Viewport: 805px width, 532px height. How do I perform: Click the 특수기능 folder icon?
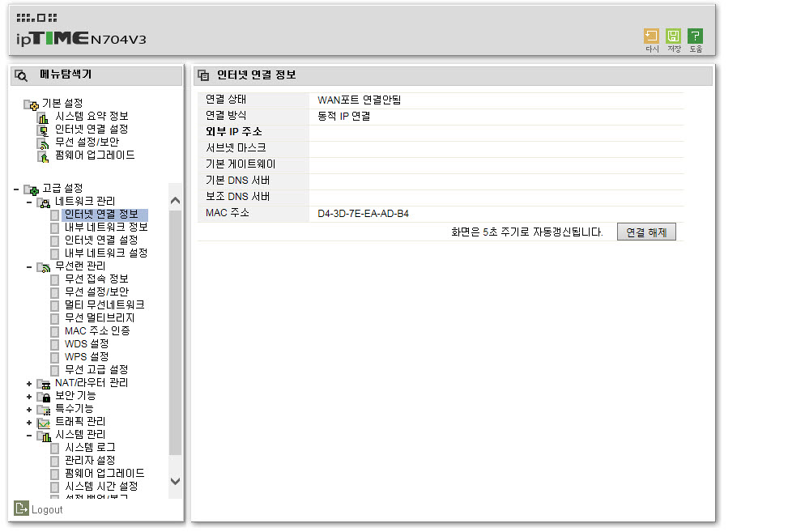pyautogui.click(x=44, y=410)
